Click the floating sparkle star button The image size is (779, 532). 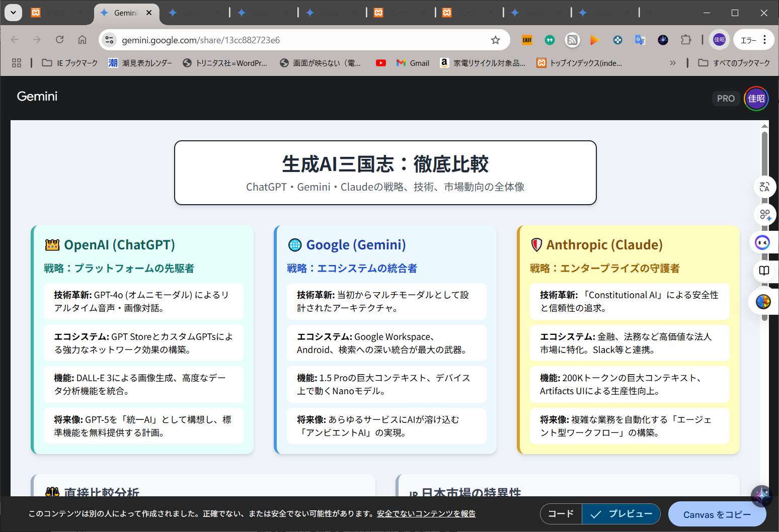(761, 496)
